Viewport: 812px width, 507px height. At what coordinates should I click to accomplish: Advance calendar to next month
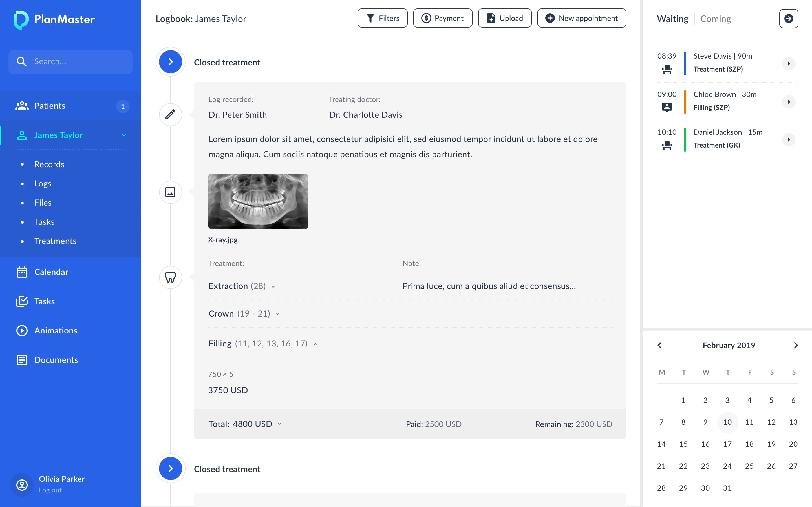pos(796,345)
